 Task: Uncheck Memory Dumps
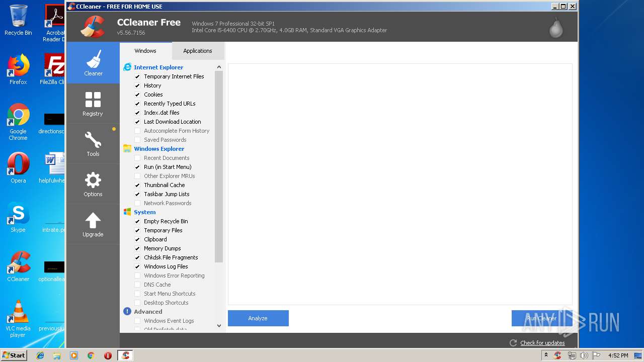137,248
